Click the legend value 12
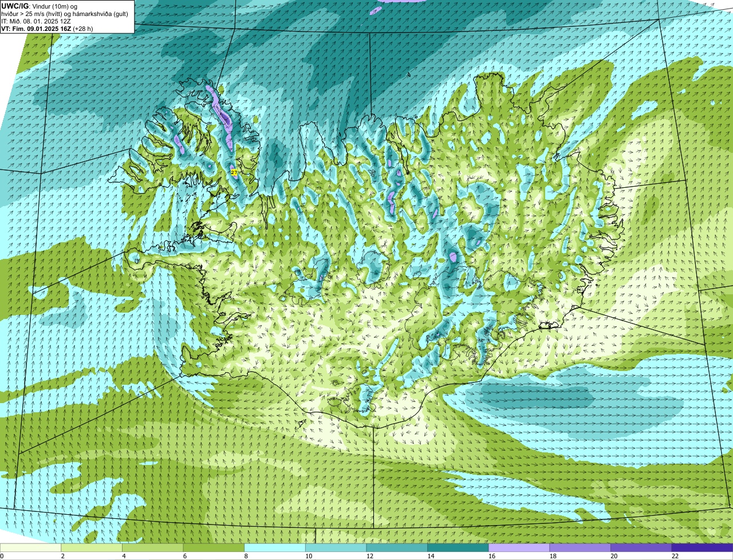The image size is (733, 560). 370,556
